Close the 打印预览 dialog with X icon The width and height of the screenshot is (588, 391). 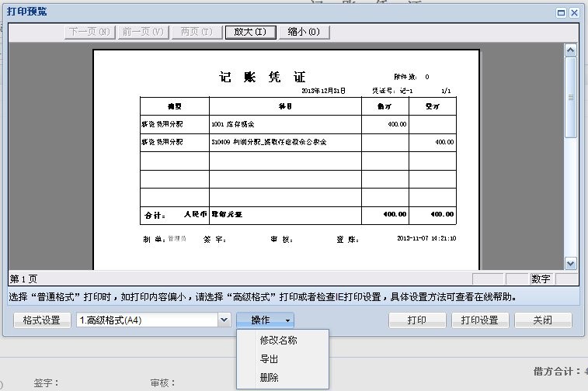click(574, 13)
